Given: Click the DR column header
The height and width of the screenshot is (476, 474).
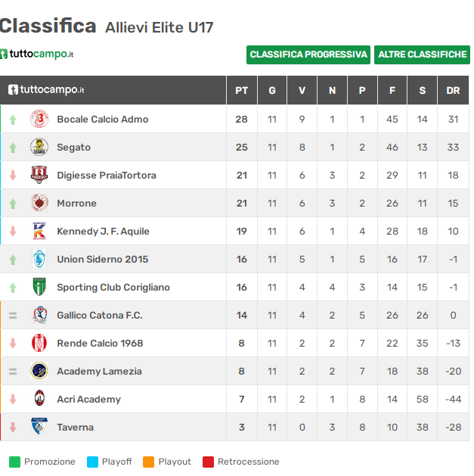Looking at the screenshot, I should click(453, 91).
